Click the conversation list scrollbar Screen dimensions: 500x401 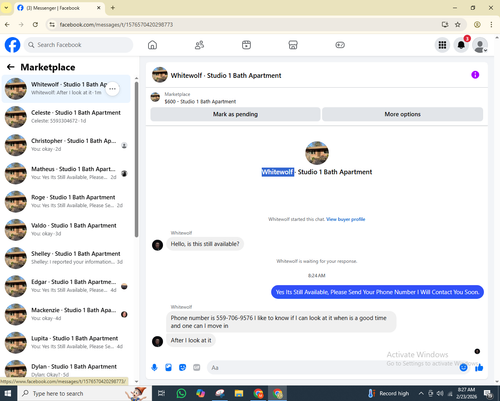(x=136, y=159)
